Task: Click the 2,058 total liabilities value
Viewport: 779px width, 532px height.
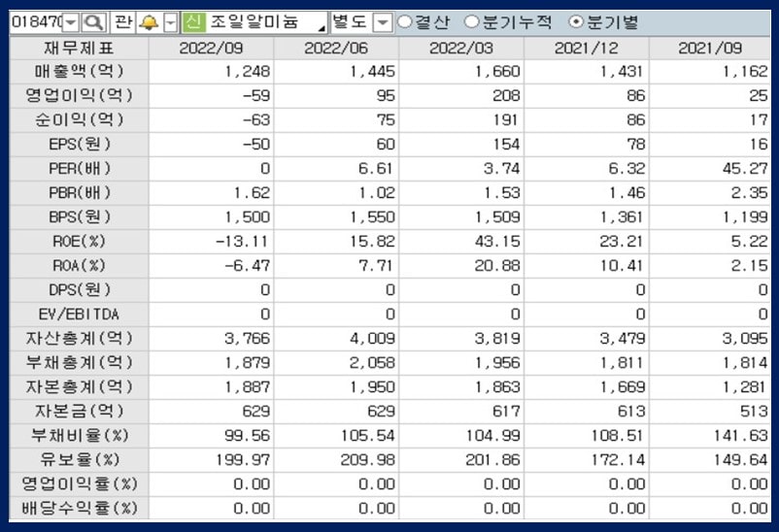Action: point(373,363)
